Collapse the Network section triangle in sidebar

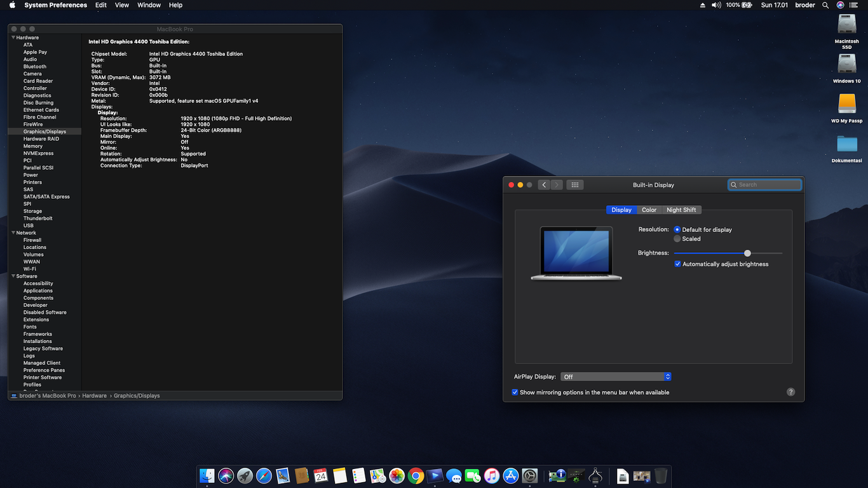[13, 233]
